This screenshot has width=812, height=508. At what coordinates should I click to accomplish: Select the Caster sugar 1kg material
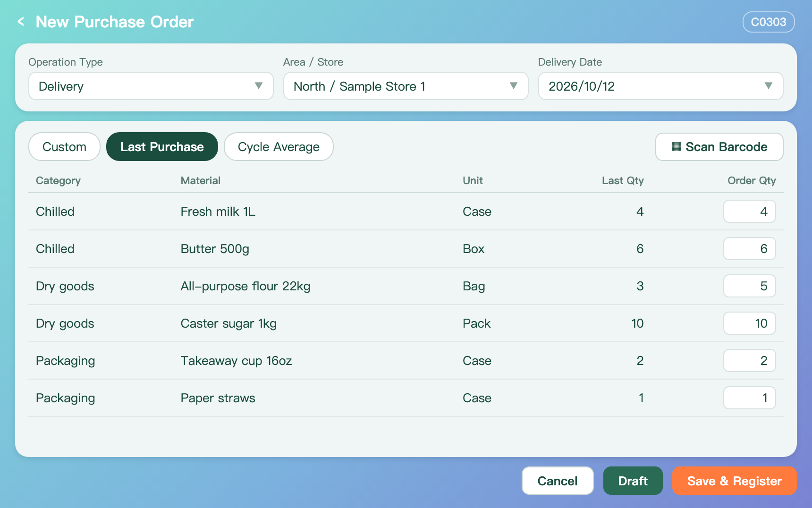pyautogui.click(x=228, y=324)
